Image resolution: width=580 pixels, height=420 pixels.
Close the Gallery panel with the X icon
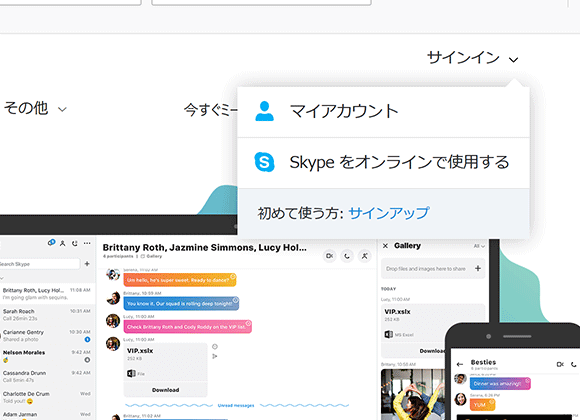click(x=385, y=246)
